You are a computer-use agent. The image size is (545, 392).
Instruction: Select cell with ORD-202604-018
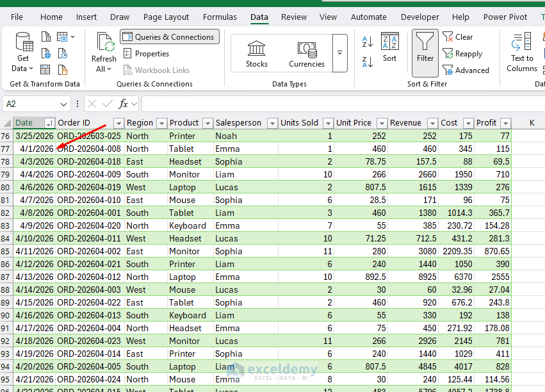(89, 161)
